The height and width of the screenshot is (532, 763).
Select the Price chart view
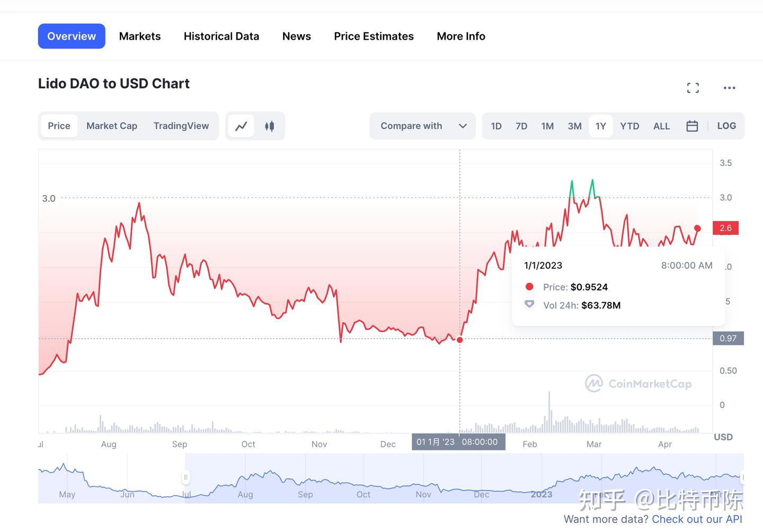point(59,126)
